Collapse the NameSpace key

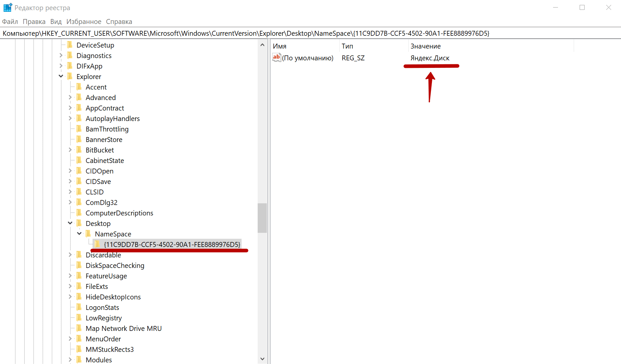pyautogui.click(x=79, y=234)
